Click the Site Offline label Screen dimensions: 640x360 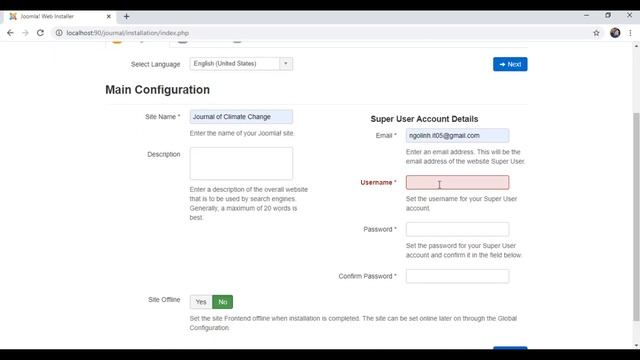(164, 300)
